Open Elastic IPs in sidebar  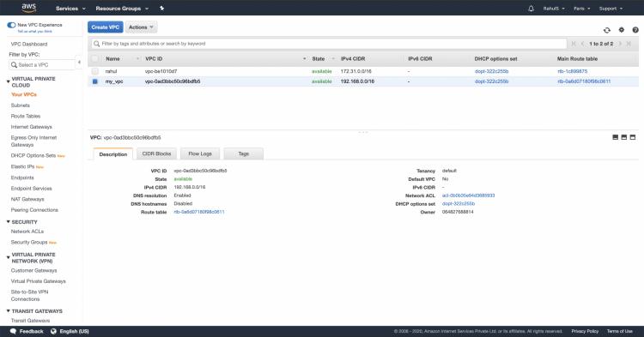(x=22, y=166)
